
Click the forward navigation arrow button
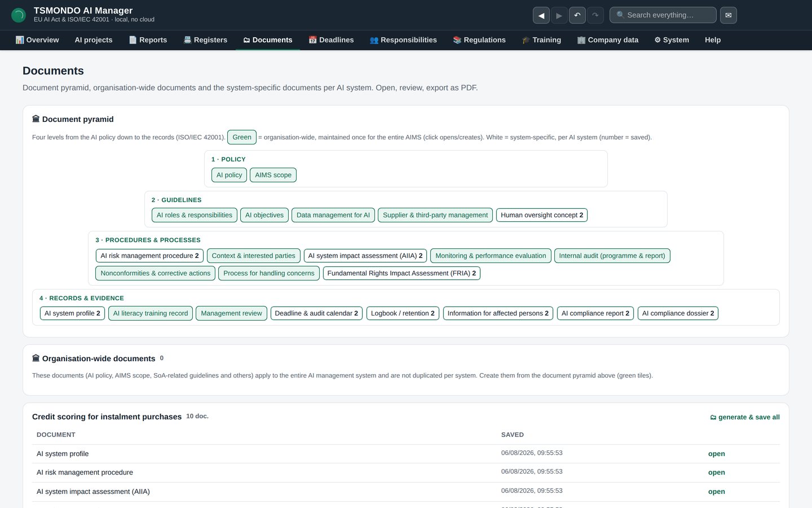(559, 15)
